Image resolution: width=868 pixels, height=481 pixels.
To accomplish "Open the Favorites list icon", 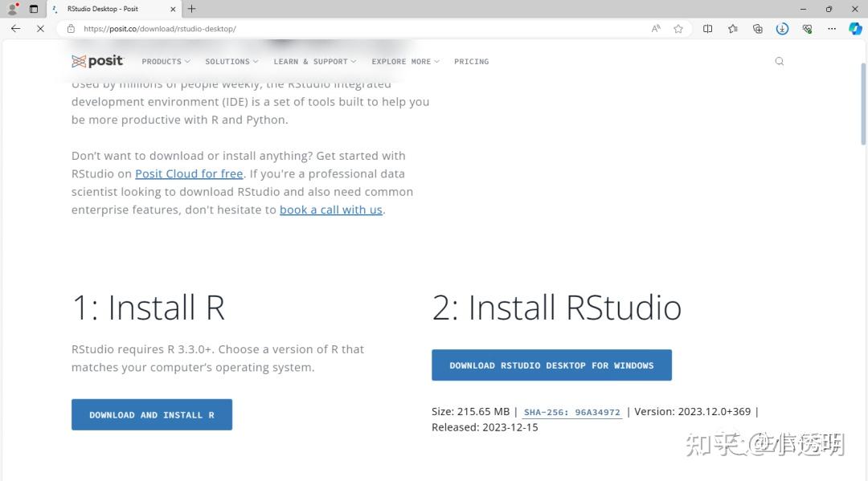I will [x=733, y=29].
